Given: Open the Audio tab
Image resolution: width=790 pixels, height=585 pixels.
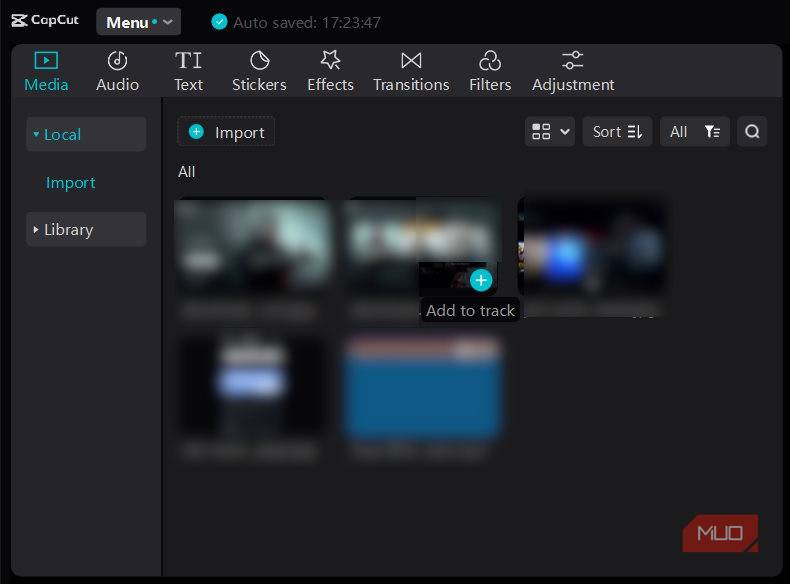Looking at the screenshot, I should [117, 72].
